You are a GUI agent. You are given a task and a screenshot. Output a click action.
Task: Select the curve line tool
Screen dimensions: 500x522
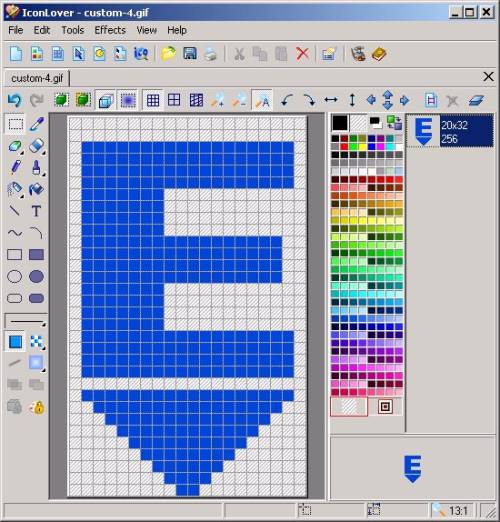(15, 233)
